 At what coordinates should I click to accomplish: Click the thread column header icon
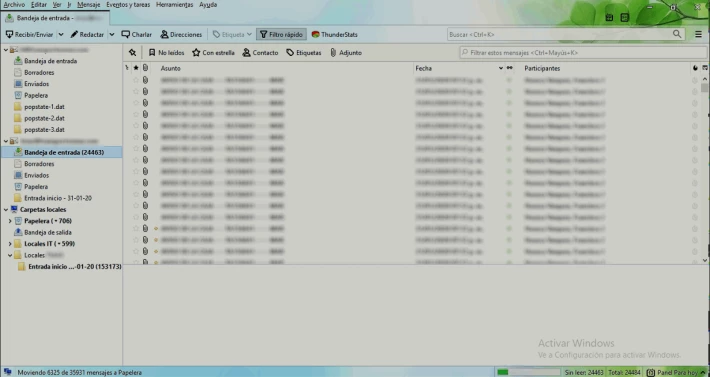point(127,68)
